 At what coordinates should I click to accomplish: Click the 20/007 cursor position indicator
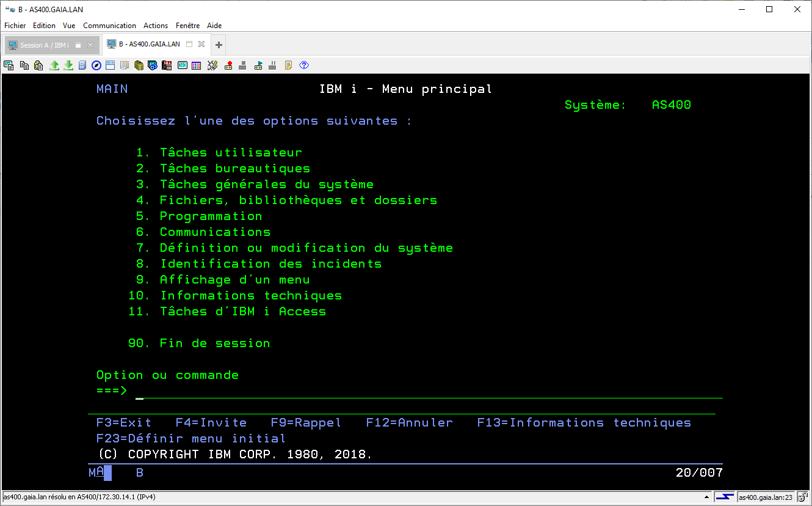(x=699, y=472)
